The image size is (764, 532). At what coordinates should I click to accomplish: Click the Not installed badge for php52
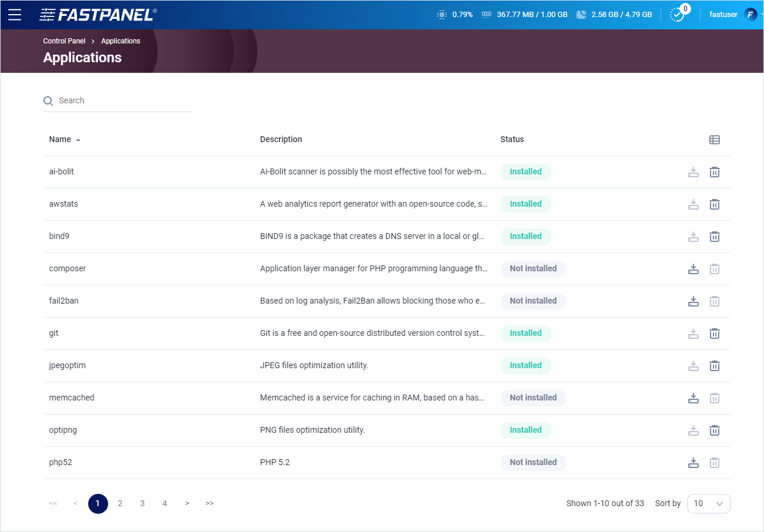[533, 463]
